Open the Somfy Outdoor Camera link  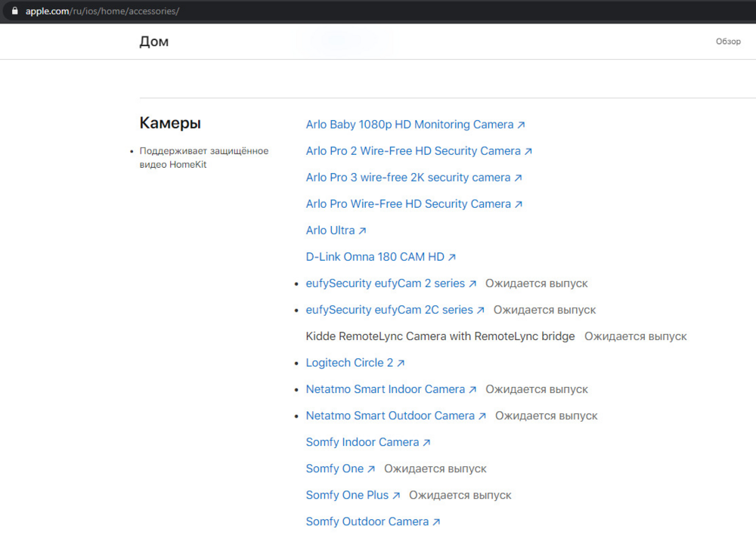pyautogui.click(x=373, y=522)
